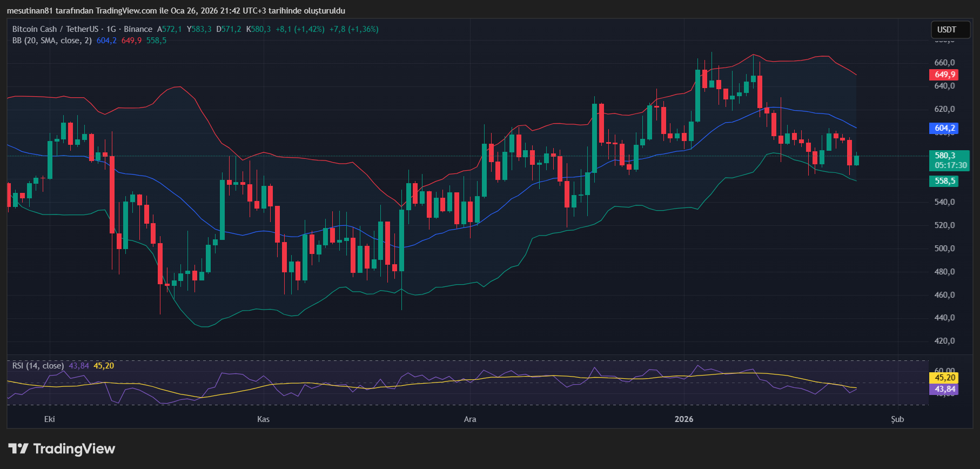The height and width of the screenshot is (469, 980).
Task: Click the Ara marker on time axis
Action: [470, 419]
